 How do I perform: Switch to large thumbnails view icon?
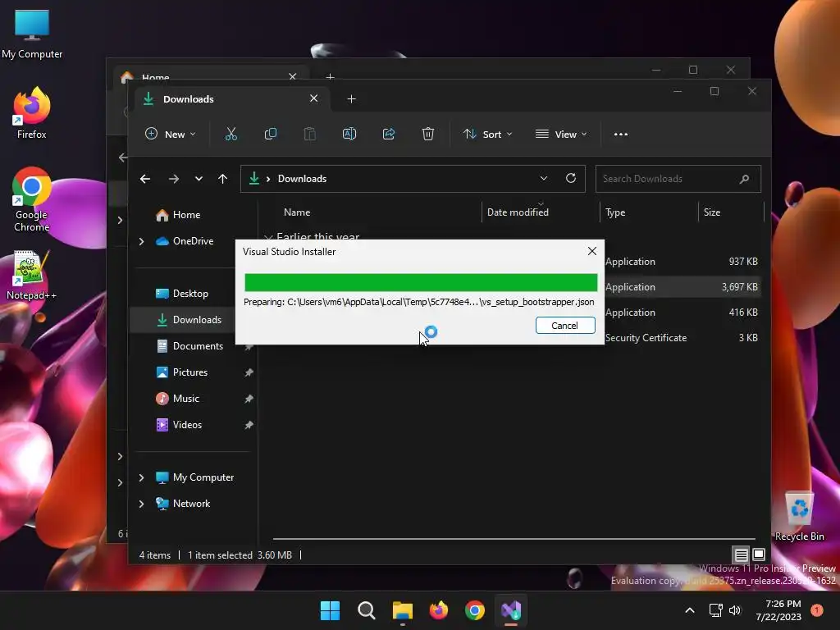[x=759, y=555]
